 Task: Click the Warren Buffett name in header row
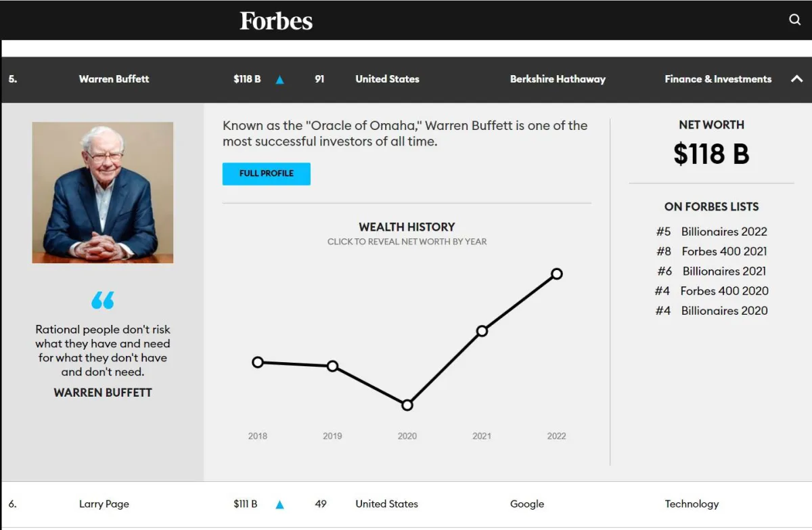pos(114,79)
